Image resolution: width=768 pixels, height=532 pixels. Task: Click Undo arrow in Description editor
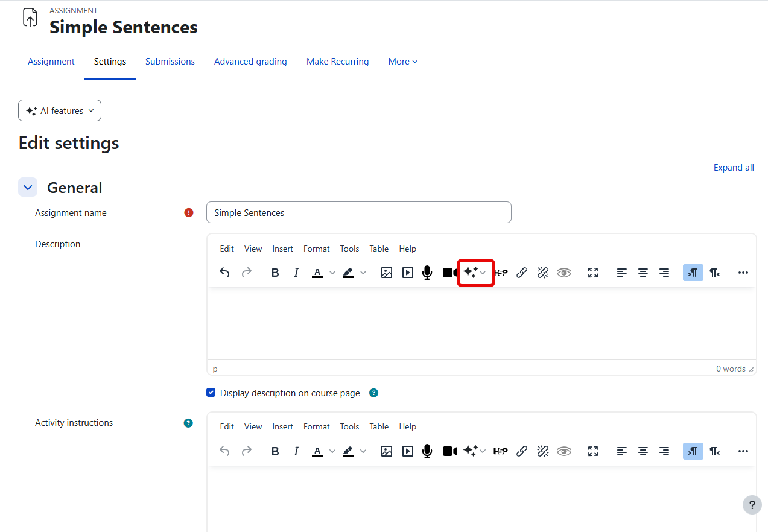224,273
